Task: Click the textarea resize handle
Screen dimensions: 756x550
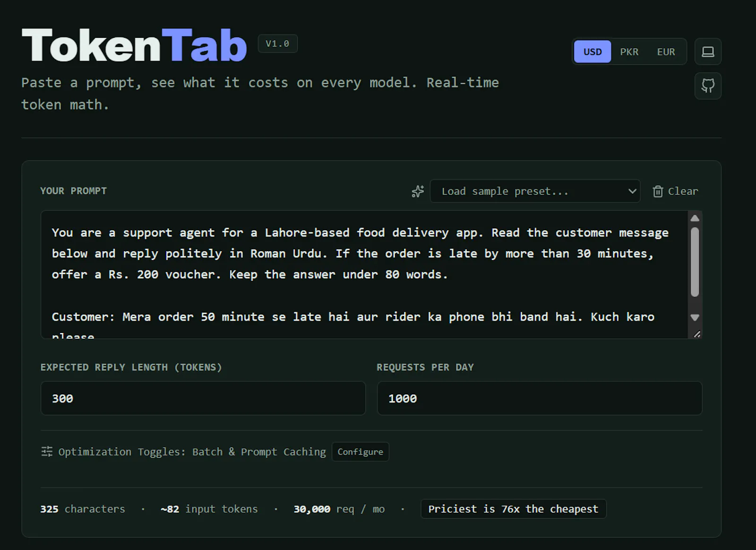Action: click(x=697, y=334)
